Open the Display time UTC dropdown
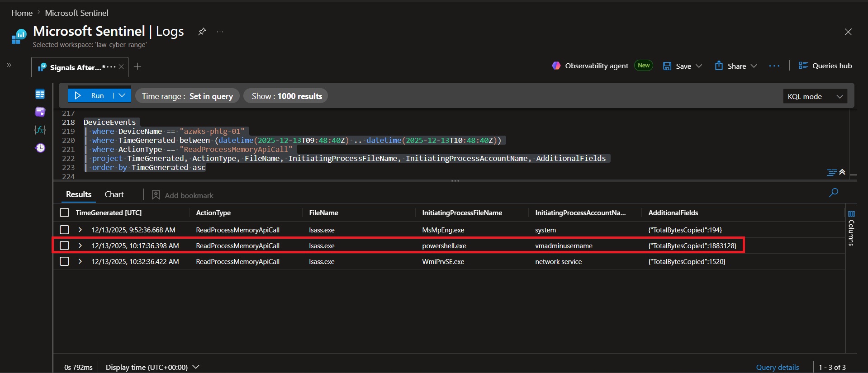Image resolution: width=868 pixels, height=373 pixels. 152,367
